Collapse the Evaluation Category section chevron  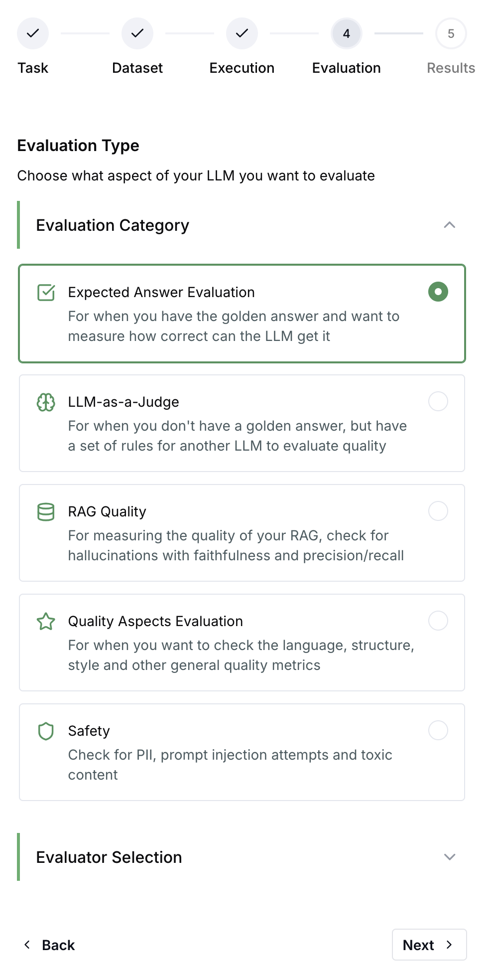[x=450, y=225]
